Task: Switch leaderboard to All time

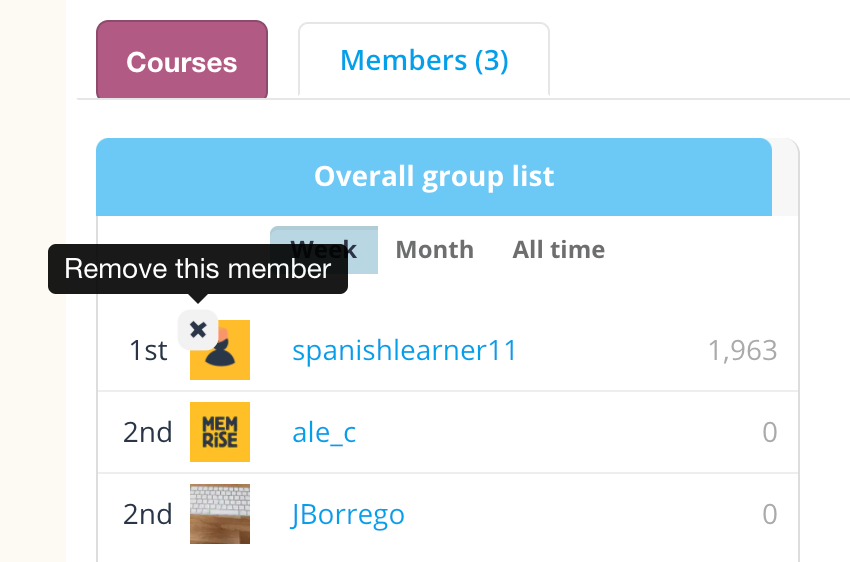Action: coord(558,249)
